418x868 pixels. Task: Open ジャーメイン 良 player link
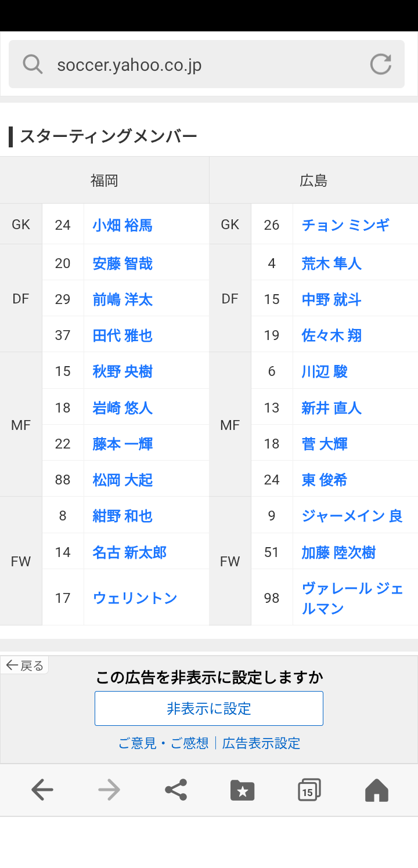352,516
